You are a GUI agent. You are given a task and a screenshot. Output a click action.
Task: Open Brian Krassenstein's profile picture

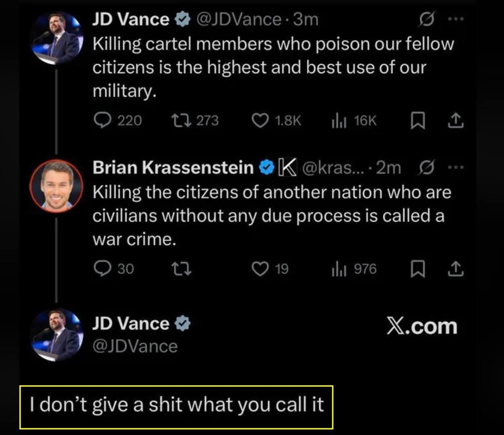[56, 185]
